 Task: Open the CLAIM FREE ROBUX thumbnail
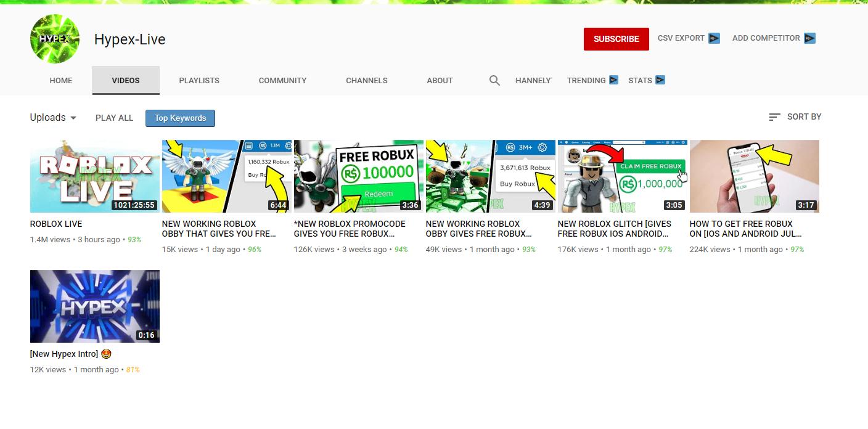623,176
